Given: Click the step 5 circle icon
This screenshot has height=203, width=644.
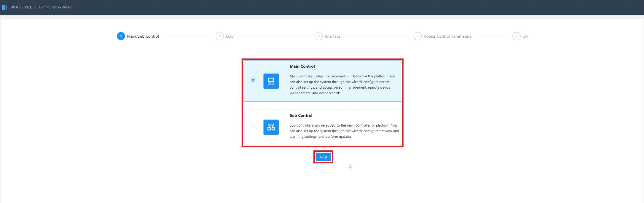Looking at the screenshot, I should pos(516,36).
